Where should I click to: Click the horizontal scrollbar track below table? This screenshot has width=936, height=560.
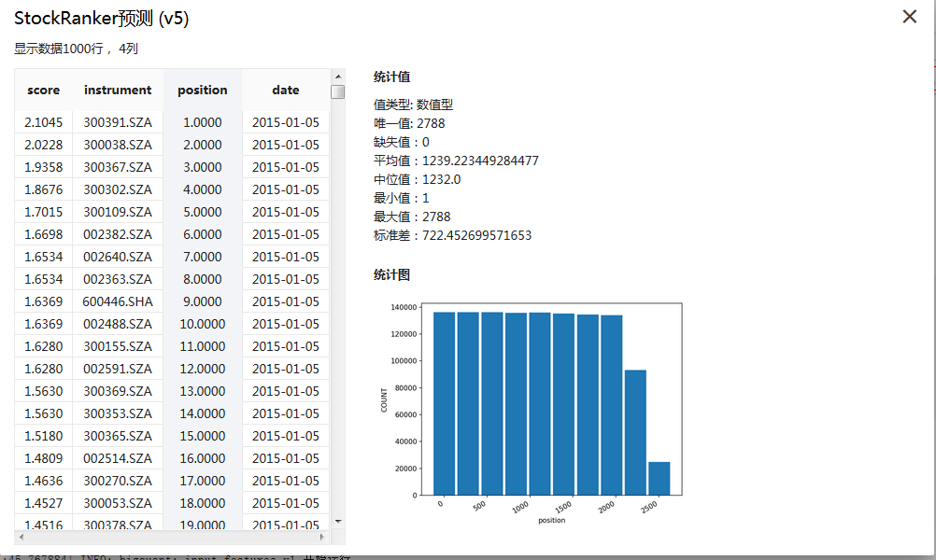coord(172,537)
